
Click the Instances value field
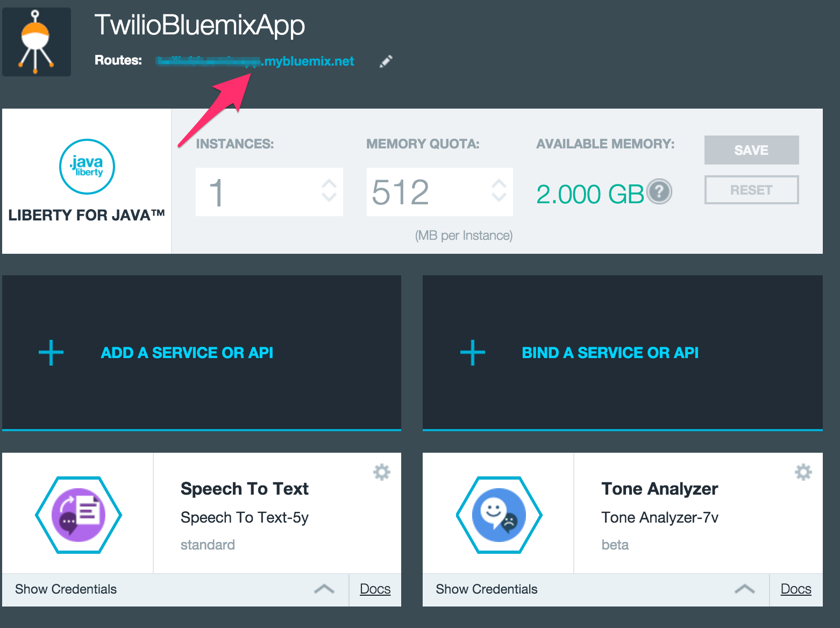[269, 192]
